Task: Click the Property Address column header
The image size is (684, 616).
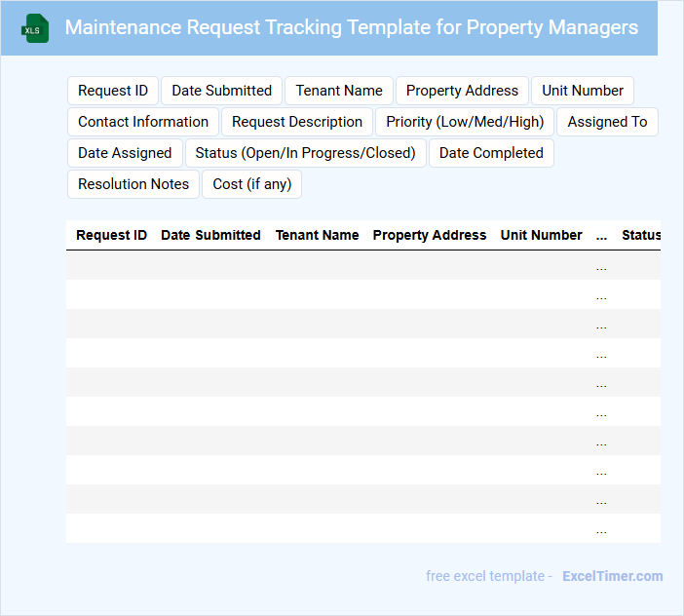Action: point(430,235)
